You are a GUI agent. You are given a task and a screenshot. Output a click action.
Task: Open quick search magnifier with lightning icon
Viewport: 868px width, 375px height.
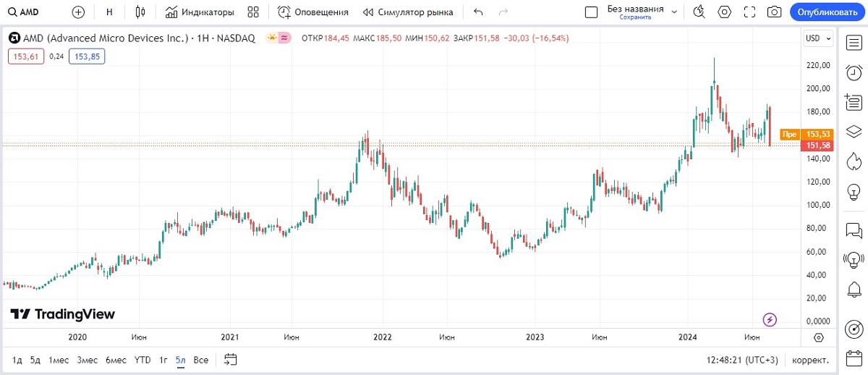pos(699,12)
